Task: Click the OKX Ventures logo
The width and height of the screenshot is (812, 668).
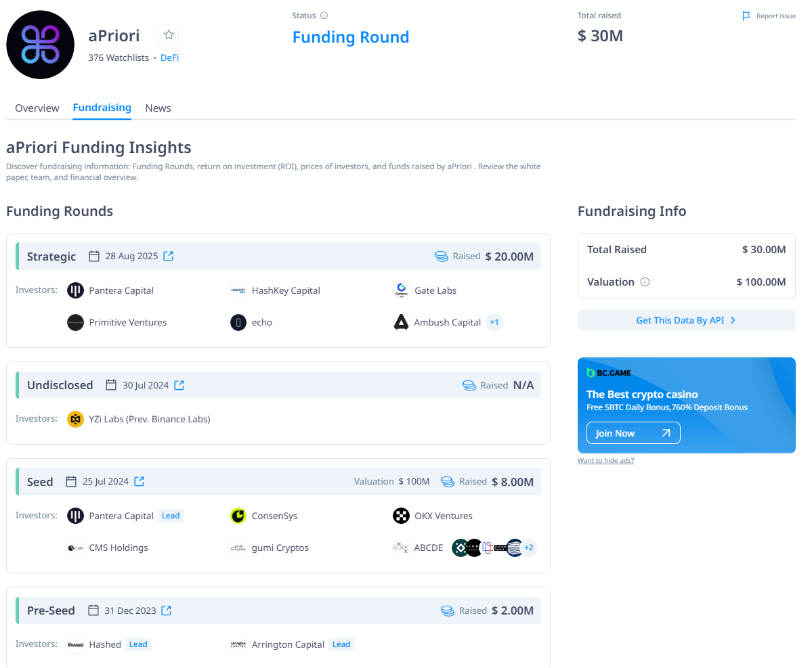Action: [x=402, y=516]
